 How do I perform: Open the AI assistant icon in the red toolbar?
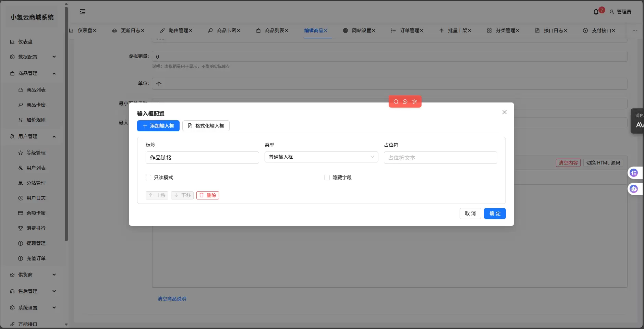[405, 101]
